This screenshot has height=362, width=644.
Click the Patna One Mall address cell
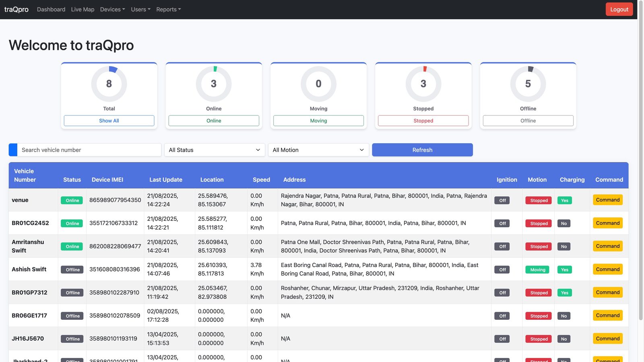[x=384, y=246]
